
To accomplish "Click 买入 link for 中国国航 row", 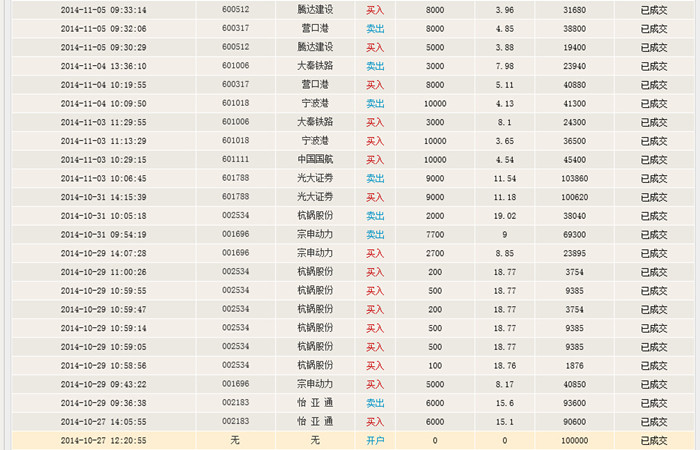I will (375, 159).
